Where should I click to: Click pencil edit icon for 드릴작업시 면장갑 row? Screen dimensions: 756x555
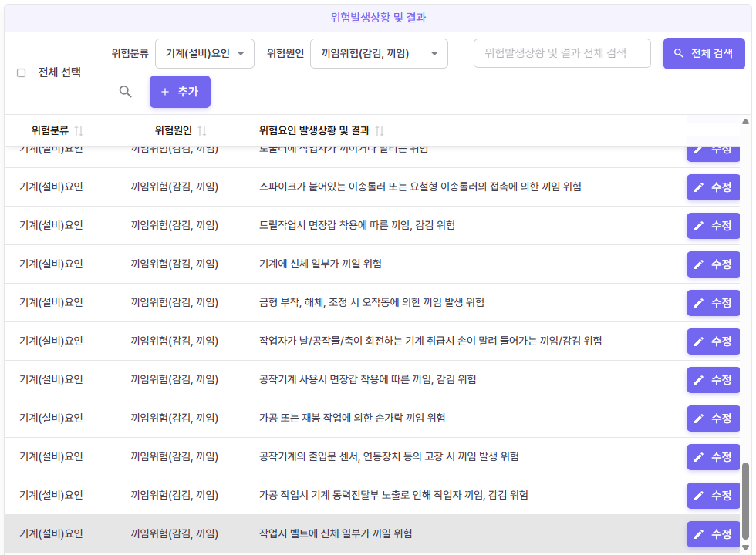click(x=699, y=226)
